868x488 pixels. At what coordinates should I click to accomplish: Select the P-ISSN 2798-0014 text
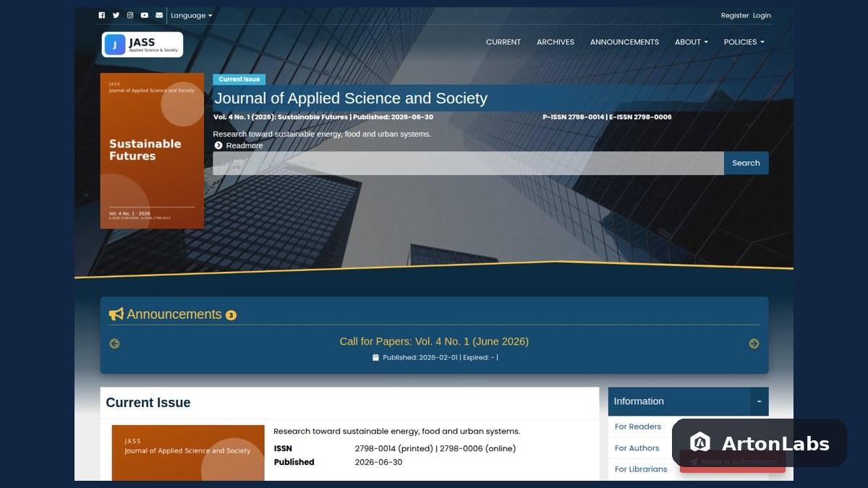click(x=573, y=117)
